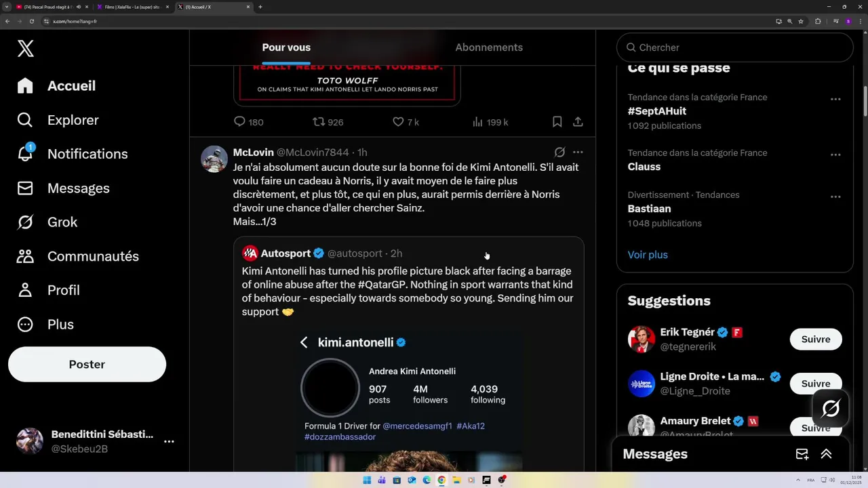Open the Chrome three-dot menu
Screen dimensions: 868x488
pyautogui.click(x=860, y=21)
